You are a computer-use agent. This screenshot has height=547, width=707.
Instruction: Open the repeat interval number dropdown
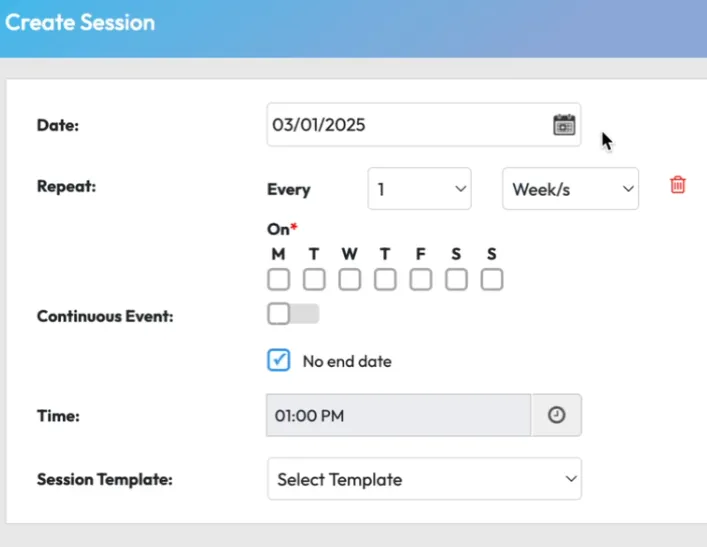[419, 189]
